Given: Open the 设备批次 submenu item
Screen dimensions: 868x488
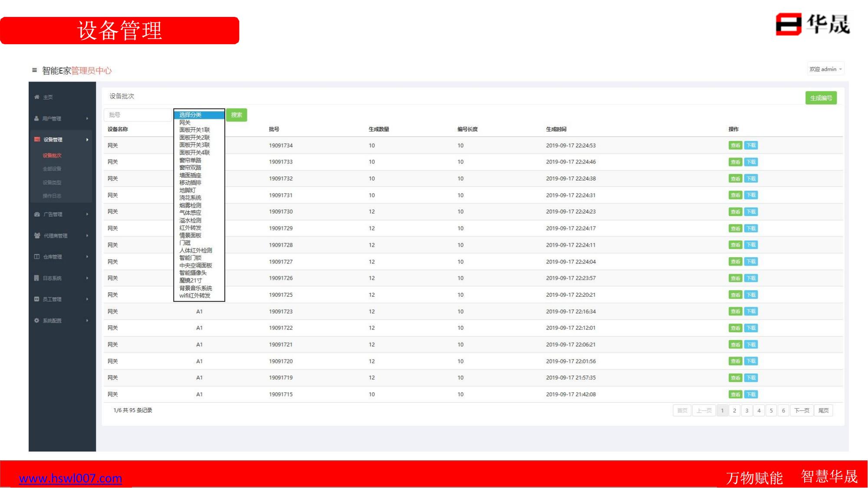Looking at the screenshot, I should click(x=52, y=155).
